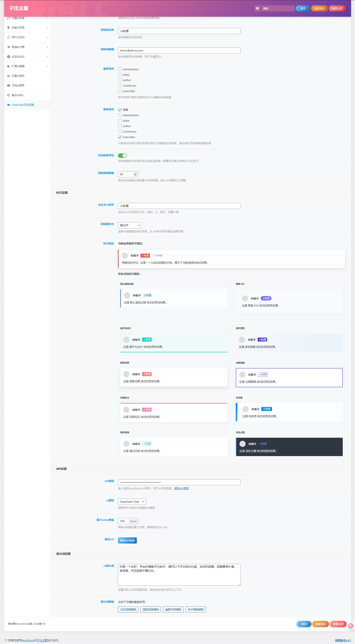Click the 备份&导入 copy icon

(9, 95)
